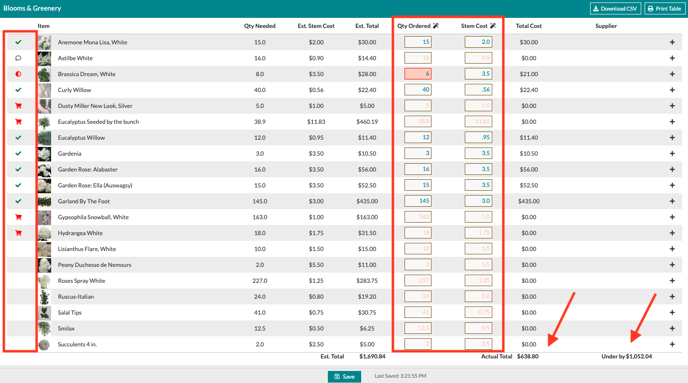Image resolution: width=688 pixels, height=383 pixels.
Task: Add supplier plus for Smilax row
Action: [x=672, y=328]
